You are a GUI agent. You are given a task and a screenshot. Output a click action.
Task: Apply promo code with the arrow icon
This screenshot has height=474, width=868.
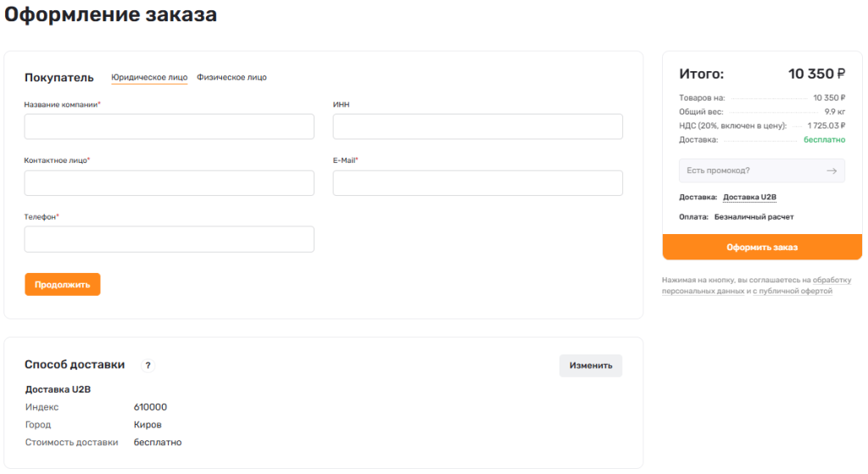[832, 170]
